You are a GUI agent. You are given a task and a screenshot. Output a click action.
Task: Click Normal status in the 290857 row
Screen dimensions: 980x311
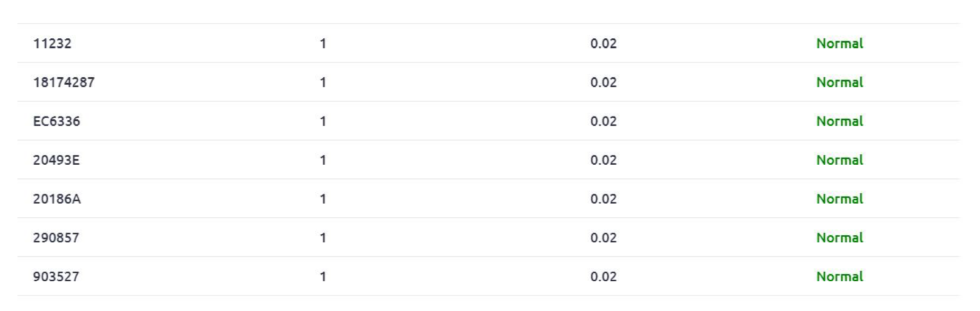[839, 238]
